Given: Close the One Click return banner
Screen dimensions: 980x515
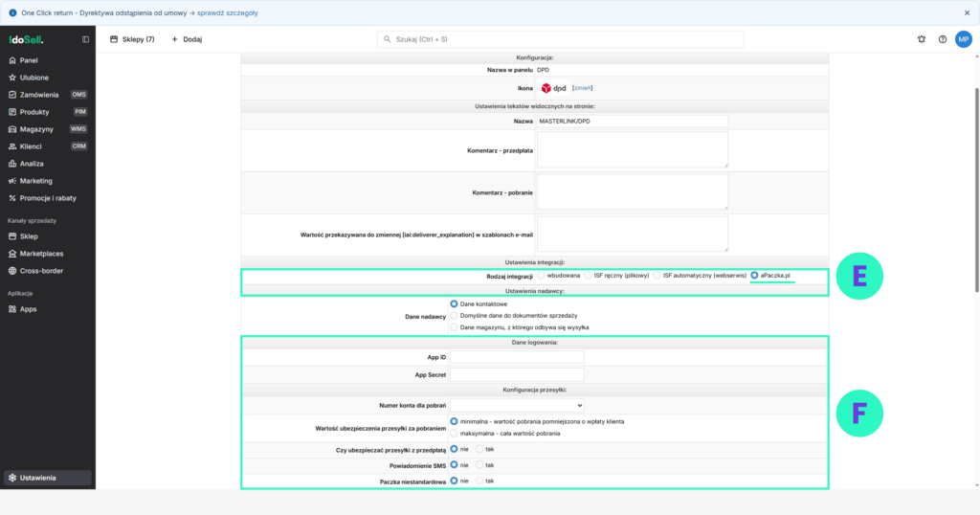Looking at the screenshot, I should point(967,12).
